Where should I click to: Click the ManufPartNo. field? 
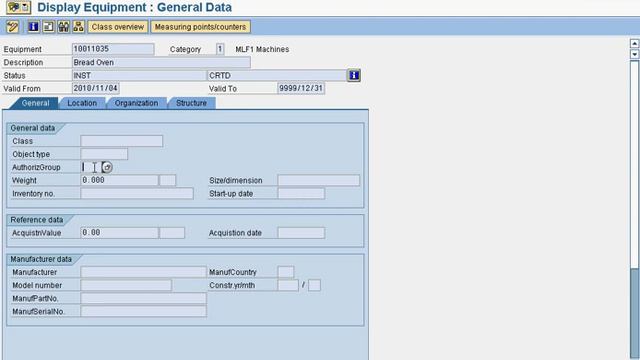click(143, 298)
